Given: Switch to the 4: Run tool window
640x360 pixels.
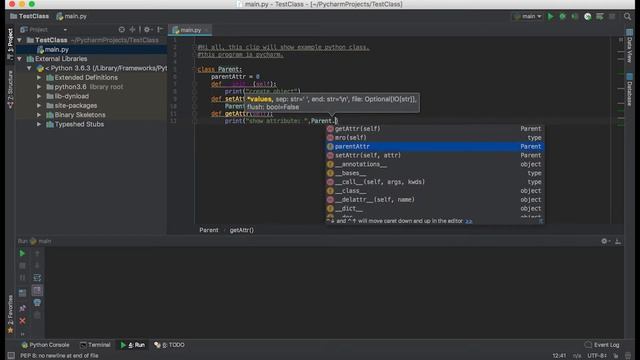Looking at the screenshot, I should pos(133,345).
